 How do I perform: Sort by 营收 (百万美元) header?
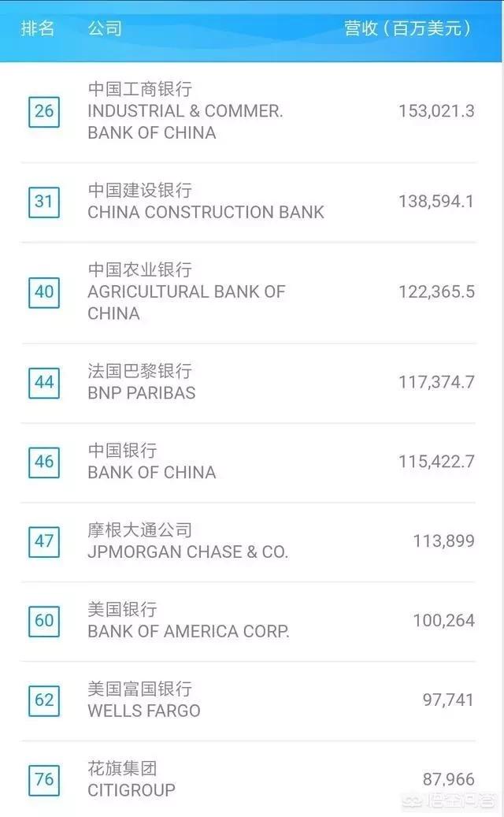click(x=408, y=29)
